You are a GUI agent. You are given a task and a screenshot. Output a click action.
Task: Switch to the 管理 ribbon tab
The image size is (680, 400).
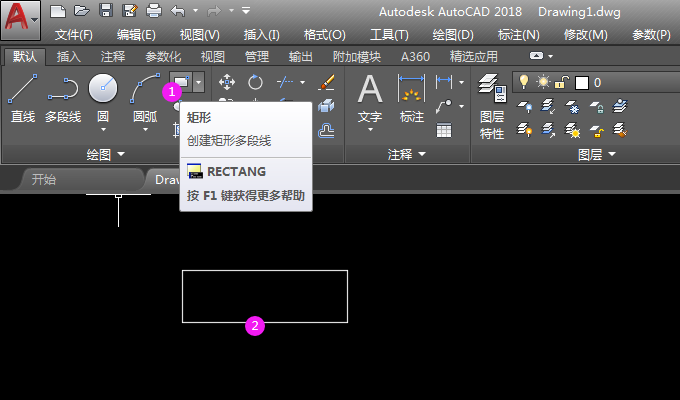pyautogui.click(x=257, y=56)
